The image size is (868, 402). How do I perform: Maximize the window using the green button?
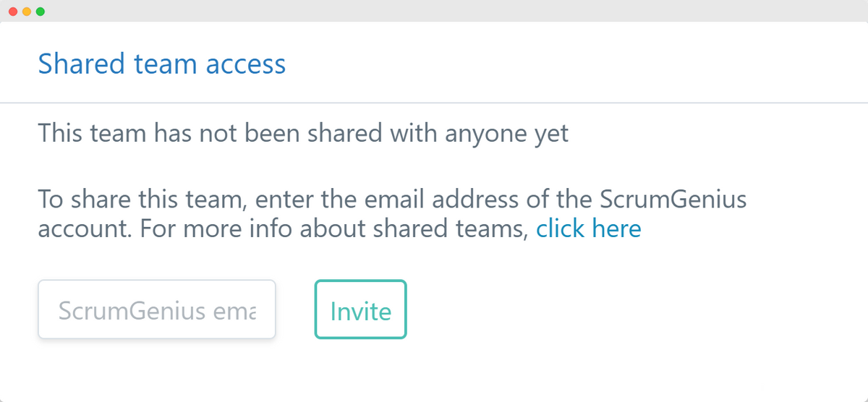tap(41, 12)
